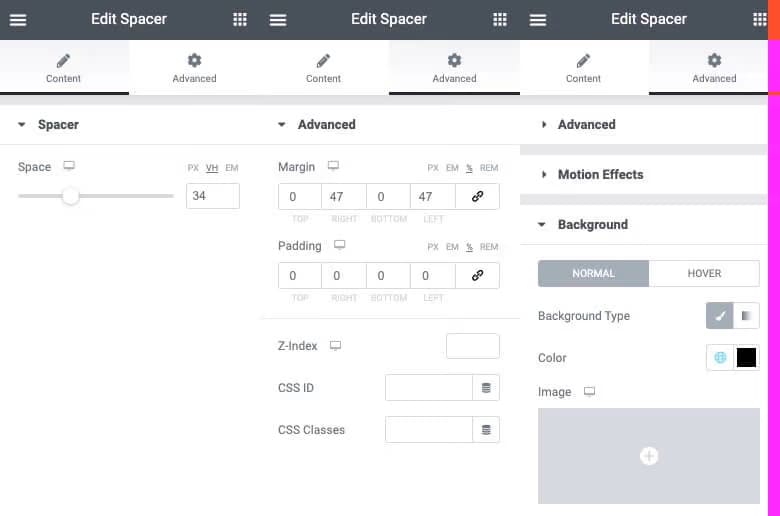Add background image using plus icon
The width and height of the screenshot is (780, 516).
tap(649, 456)
